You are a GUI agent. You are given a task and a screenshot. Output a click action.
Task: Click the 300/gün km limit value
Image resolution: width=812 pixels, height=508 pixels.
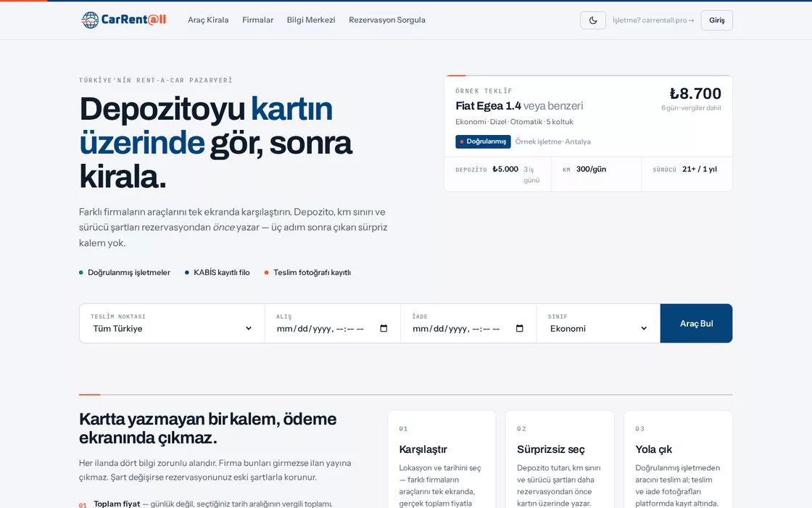pyautogui.click(x=591, y=169)
